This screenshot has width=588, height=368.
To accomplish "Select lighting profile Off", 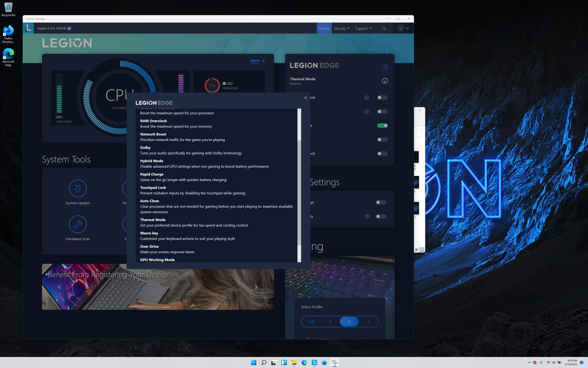I will [x=311, y=322].
